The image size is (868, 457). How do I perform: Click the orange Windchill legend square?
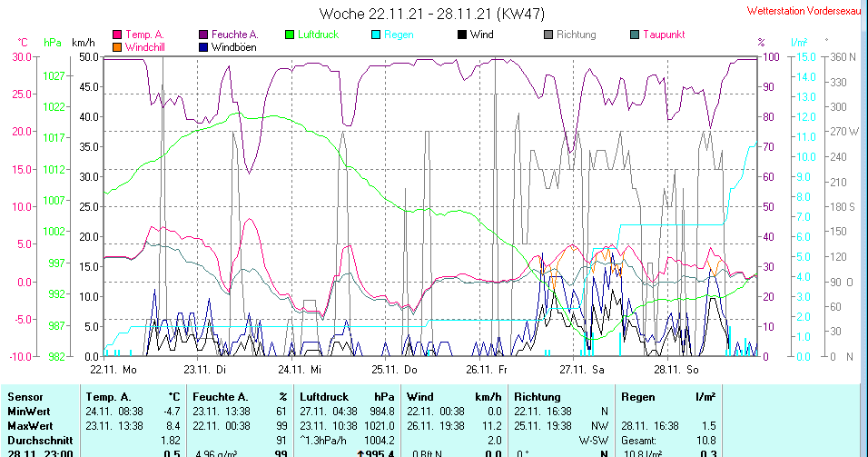tap(117, 46)
